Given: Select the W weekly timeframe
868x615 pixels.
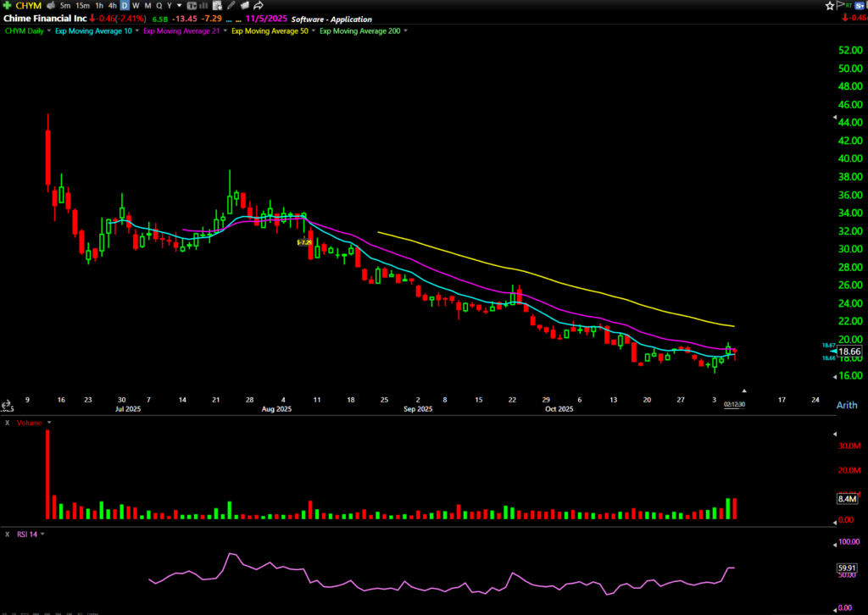Looking at the screenshot, I should pyautogui.click(x=135, y=5).
